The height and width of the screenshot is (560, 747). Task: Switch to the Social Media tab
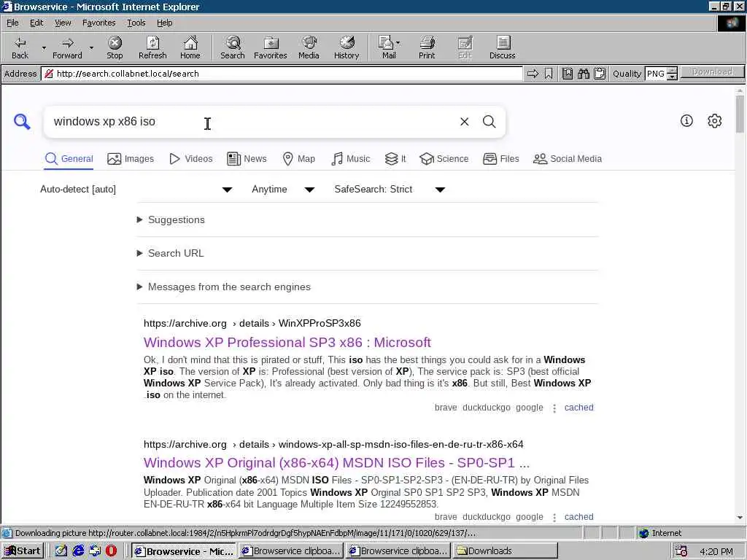[568, 159]
